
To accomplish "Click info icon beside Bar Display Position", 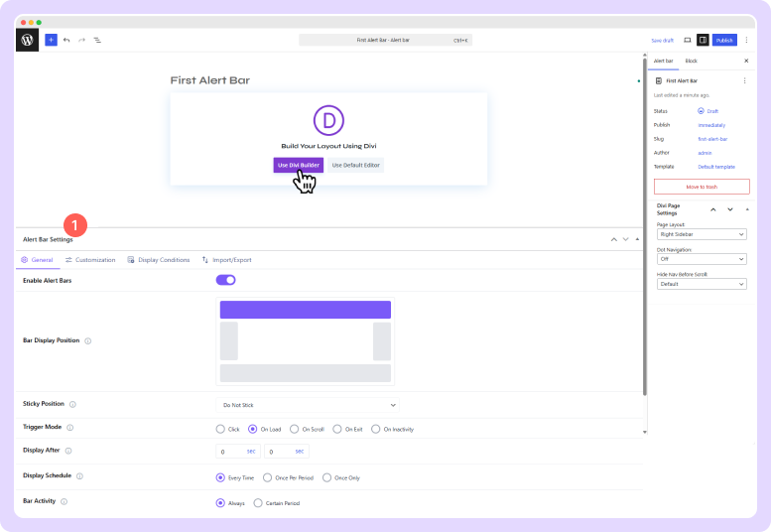I will tap(88, 340).
